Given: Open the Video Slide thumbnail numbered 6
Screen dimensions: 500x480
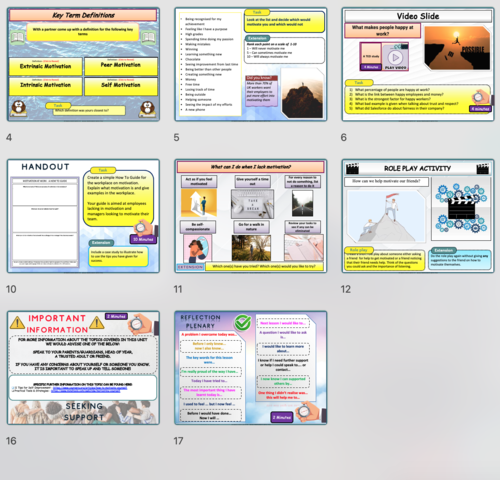Looking at the screenshot, I should click(418, 64).
